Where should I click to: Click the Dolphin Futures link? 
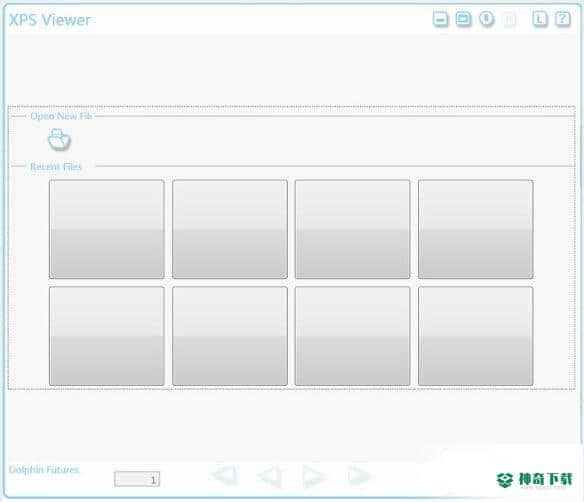point(44,470)
